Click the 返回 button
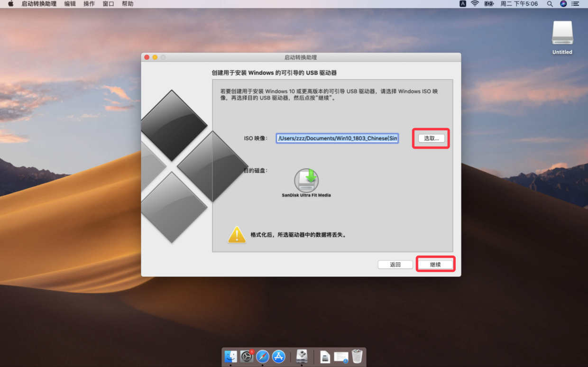This screenshot has width=588, height=367. (395, 265)
